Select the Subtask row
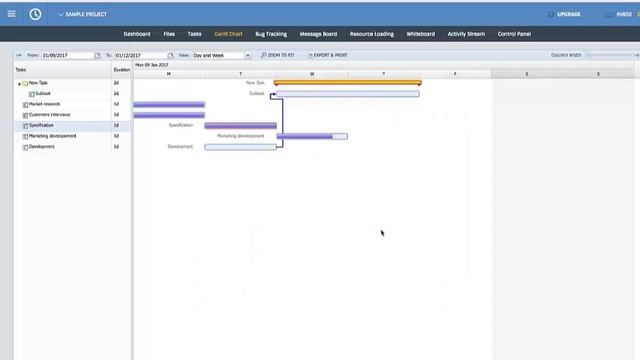The width and height of the screenshot is (640, 360). click(x=73, y=93)
